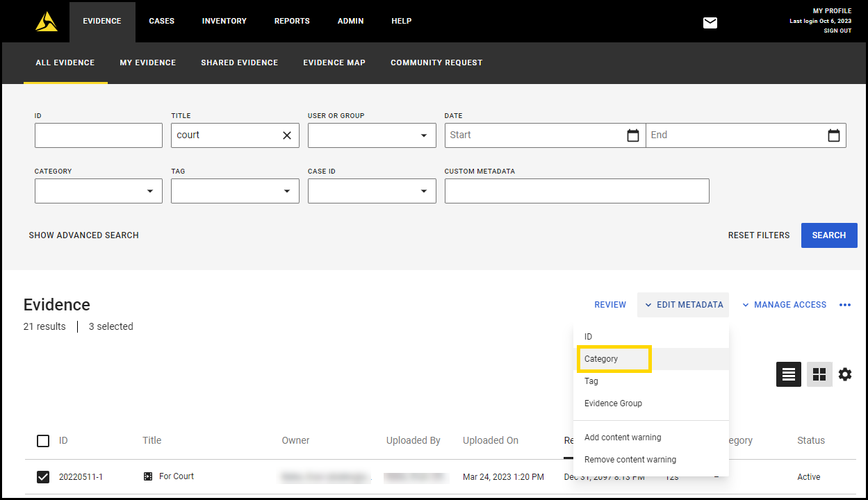Uncheck the 20220511-1 evidence row
Image resolution: width=868 pixels, height=500 pixels.
43,476
